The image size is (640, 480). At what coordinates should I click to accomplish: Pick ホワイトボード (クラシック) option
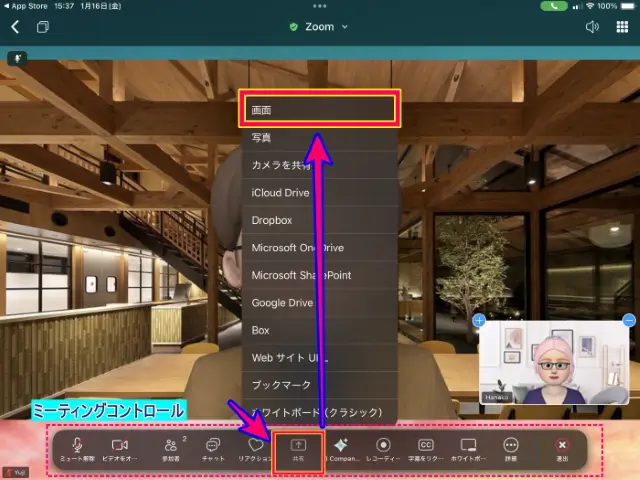(320, 412)
